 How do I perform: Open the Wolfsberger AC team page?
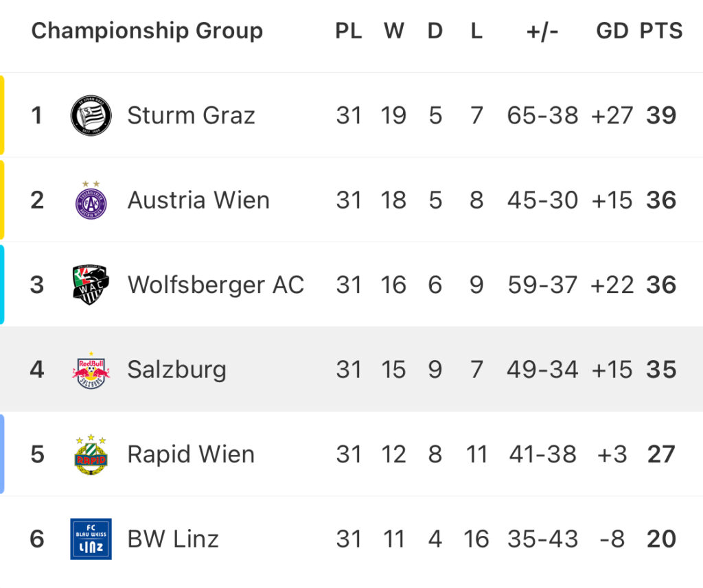click(x=216, y=285)
